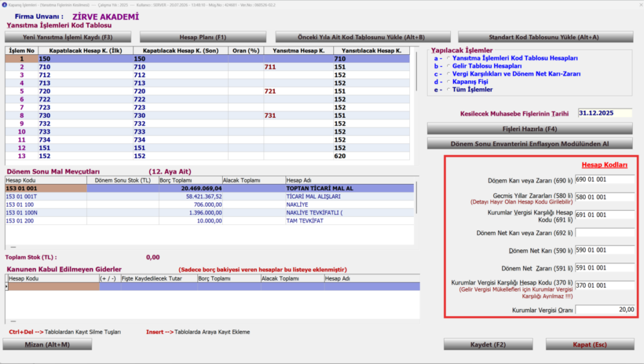The height and width of the screenshot is (364, 644).
Task: Choose Vergi Karşılıkları ve Dönem Net Karı-Zararı
Action: [448, 74]
